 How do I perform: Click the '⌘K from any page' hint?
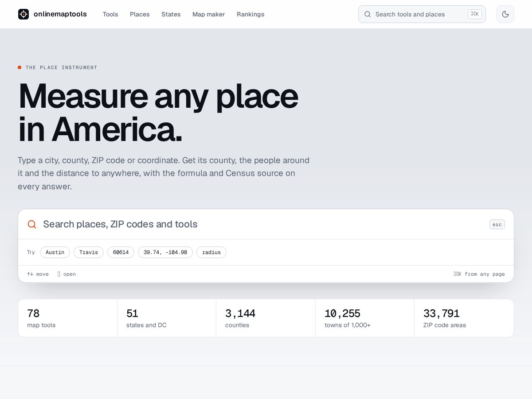point(479,274)
